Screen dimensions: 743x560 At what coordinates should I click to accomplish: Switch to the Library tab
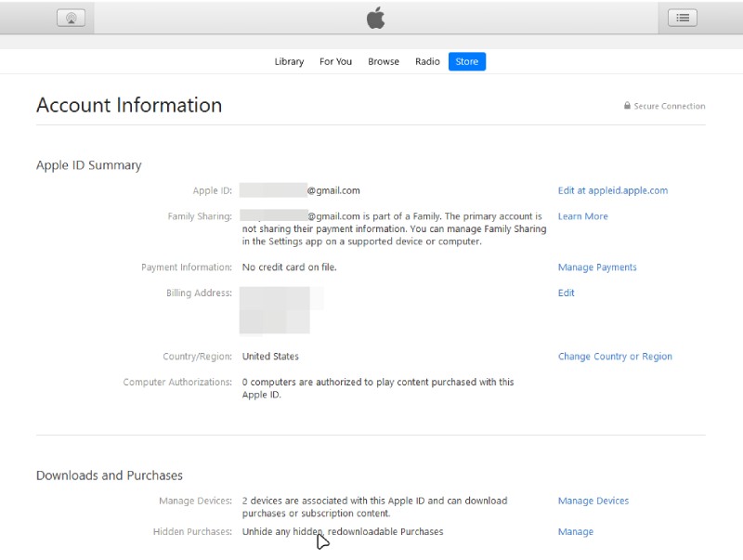pyautogui.click(x=289, y=61)
